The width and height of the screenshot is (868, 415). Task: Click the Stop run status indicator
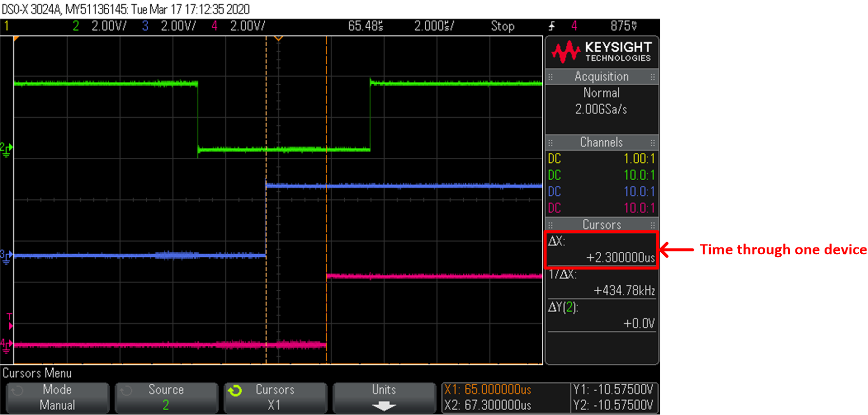[x=502, y=26]
